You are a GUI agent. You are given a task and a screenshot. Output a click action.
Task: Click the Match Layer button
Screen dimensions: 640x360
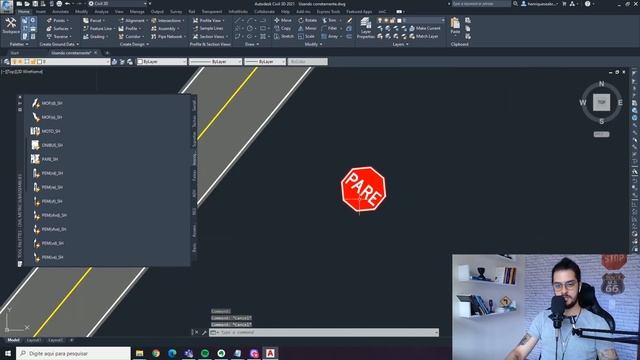[424, 36]
